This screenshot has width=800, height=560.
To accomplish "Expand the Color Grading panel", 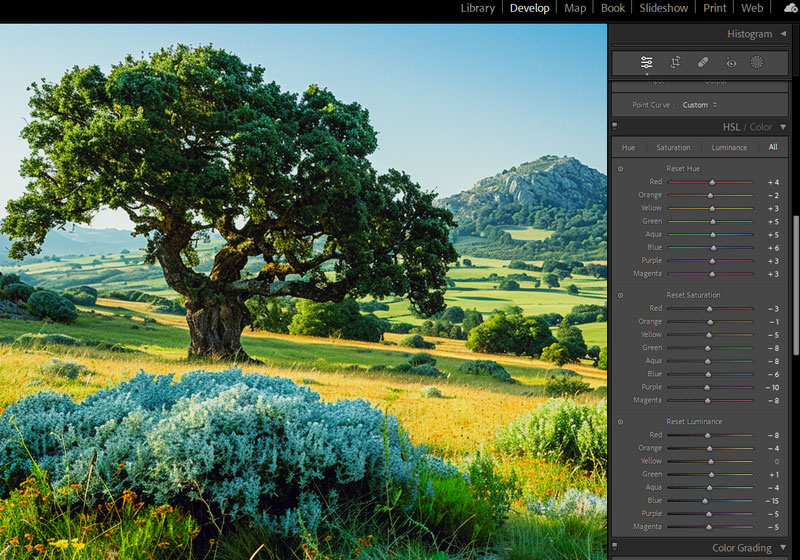I will [x=783, y=548].
